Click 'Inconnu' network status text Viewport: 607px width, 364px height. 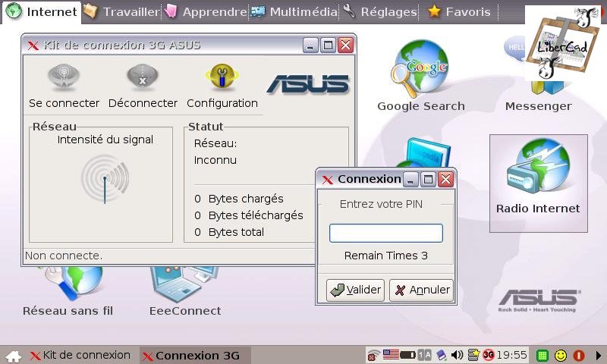(x=215, y=160)
